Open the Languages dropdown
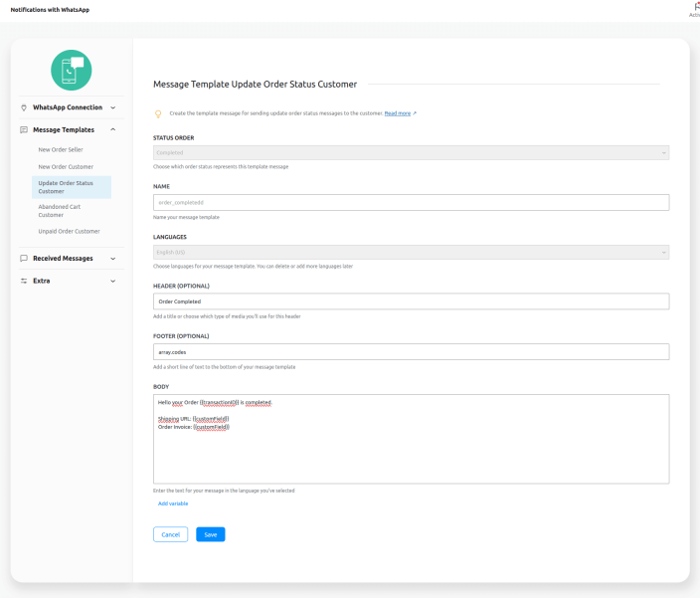Screen dimensions: 700x598 [411, 253]
